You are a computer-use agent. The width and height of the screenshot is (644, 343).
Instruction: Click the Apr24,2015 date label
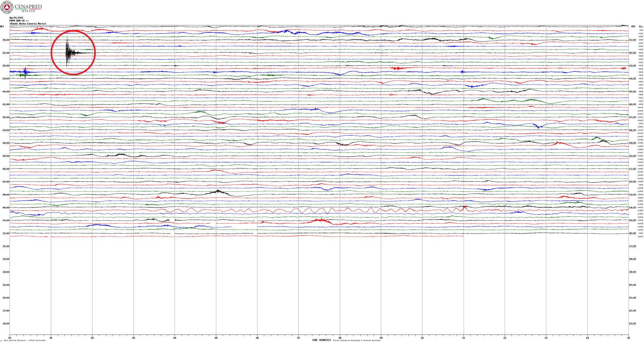pos(16,18)
